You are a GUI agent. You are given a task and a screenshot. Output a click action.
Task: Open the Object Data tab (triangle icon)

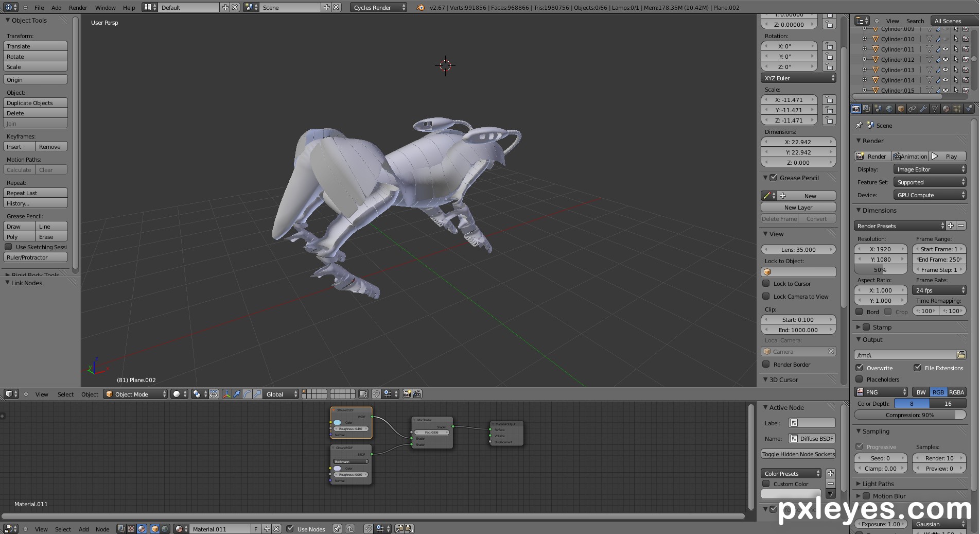935,109
